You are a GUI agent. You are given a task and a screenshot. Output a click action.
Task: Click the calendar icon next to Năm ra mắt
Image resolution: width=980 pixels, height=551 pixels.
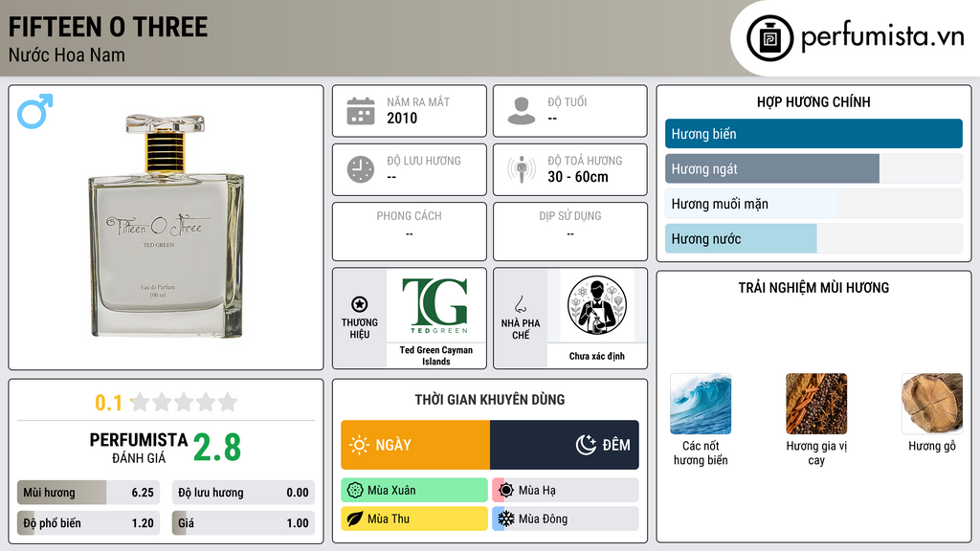[361, 111]
